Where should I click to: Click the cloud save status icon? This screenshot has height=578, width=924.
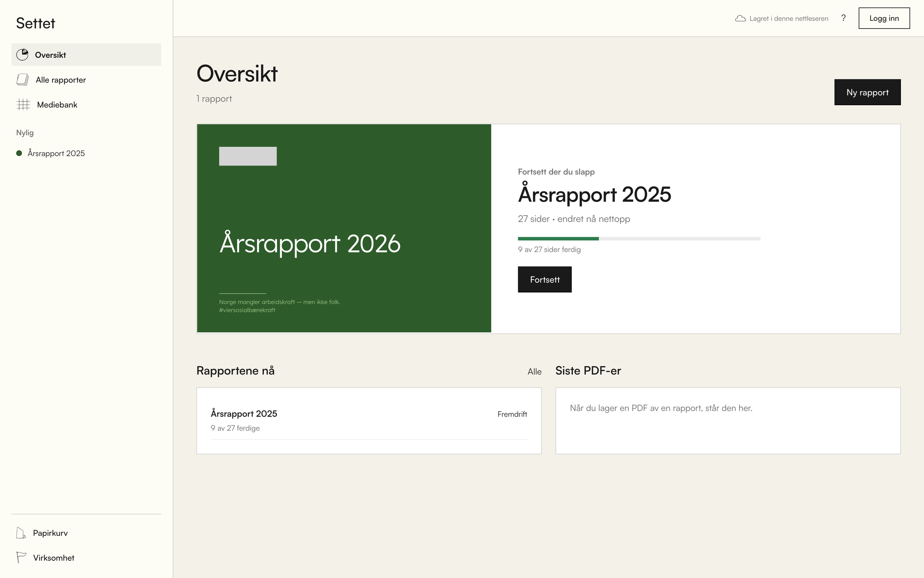[740, 18]
